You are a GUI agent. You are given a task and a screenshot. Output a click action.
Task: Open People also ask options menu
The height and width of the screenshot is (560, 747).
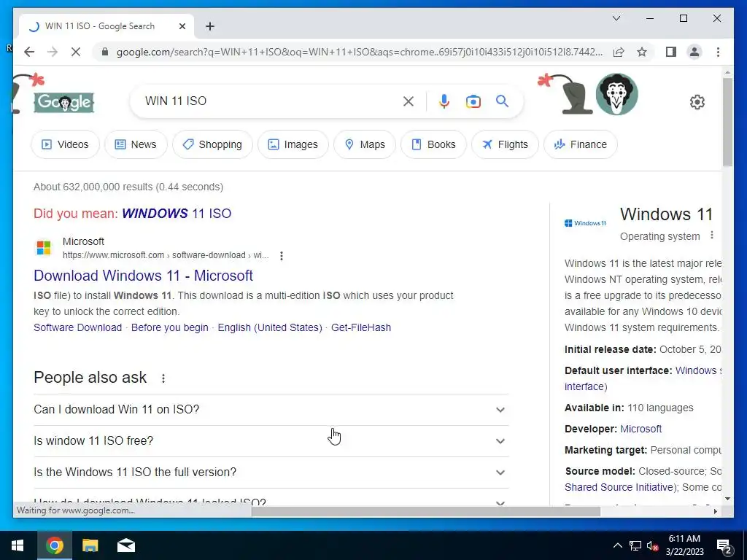click(x=163, y=378)
